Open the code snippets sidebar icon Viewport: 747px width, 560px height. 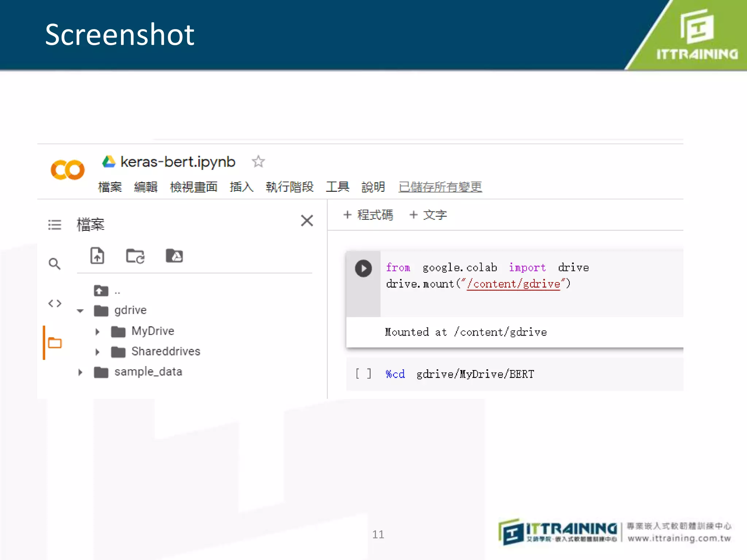55,303
